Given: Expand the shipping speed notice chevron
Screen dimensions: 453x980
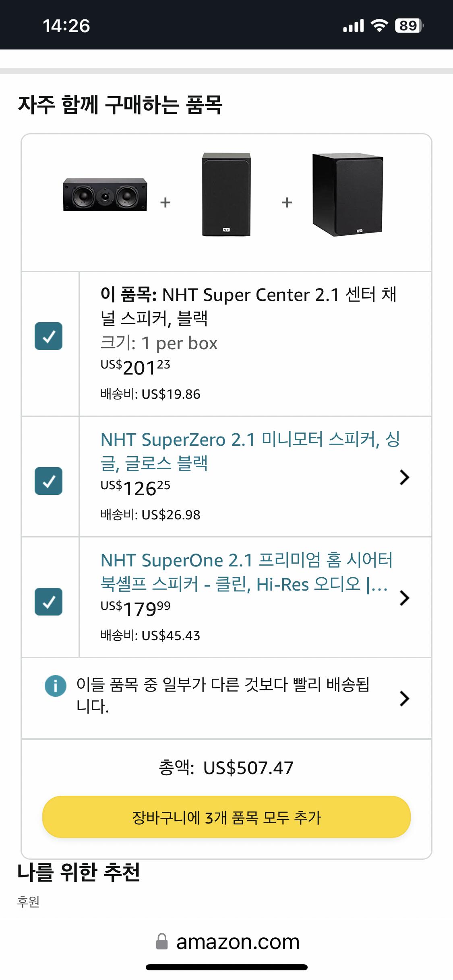Looking at the screenshot, I should [x=404, y=698].
